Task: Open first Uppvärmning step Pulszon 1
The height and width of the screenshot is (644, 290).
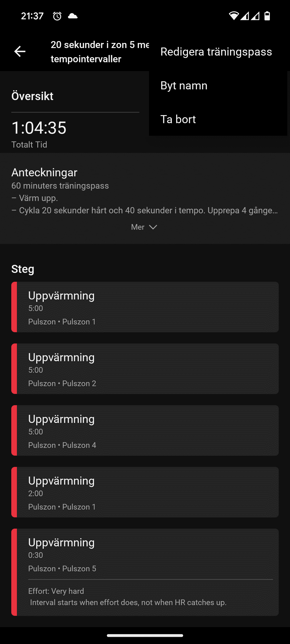Action: pyautogui.click(x=145, y=307)
